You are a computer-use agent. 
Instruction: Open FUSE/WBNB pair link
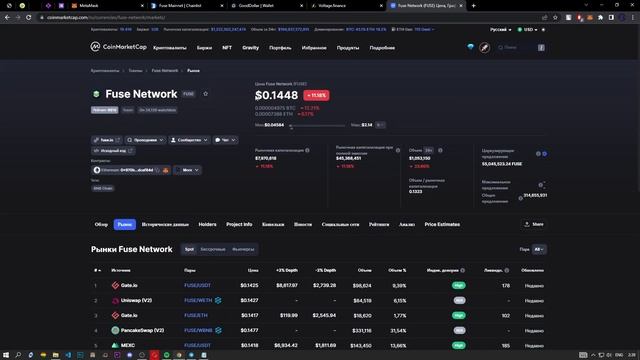pos(198,330)
